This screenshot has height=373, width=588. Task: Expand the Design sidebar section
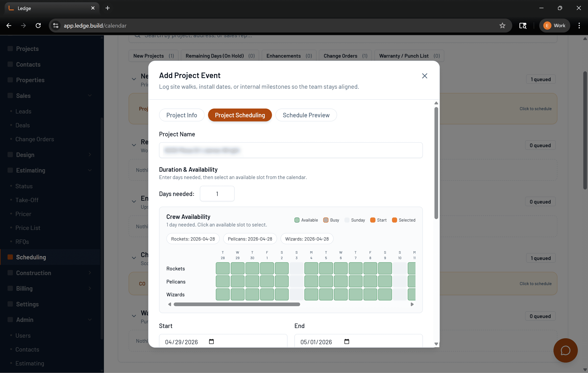click(90, 155)
